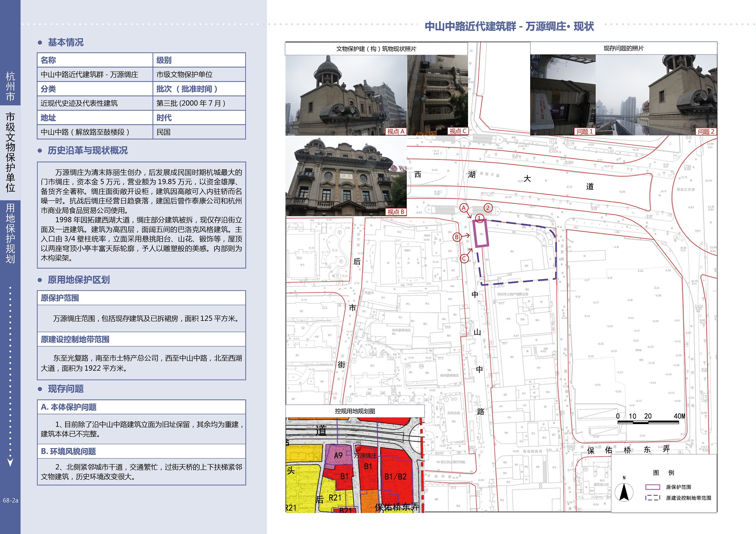Click the 控规用地规划图 header
This screenshot has height=534, width=756.
pos(355,411)
